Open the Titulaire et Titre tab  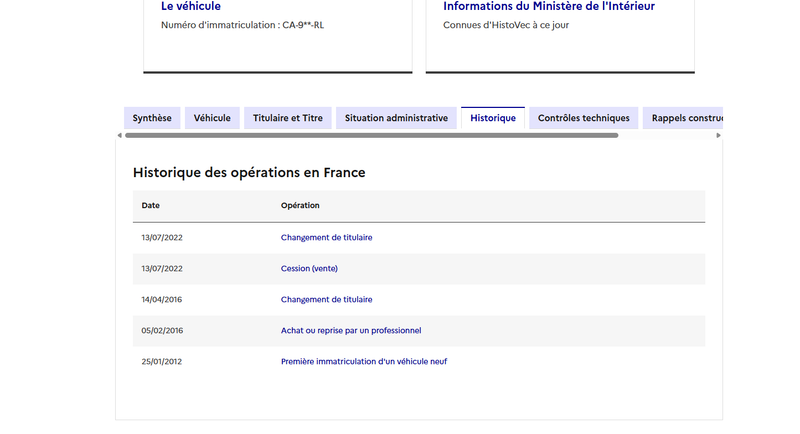288,118
